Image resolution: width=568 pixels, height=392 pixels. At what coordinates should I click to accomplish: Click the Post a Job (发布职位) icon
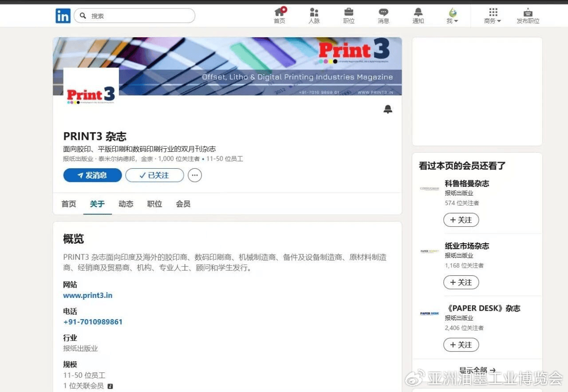click(x=528, y=12)
